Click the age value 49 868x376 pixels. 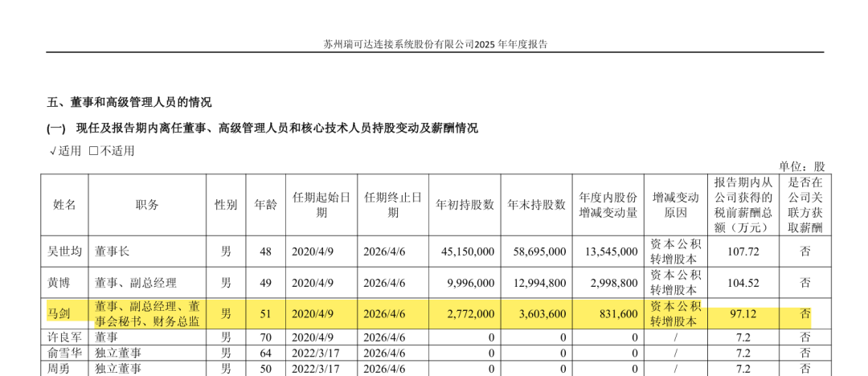click(266, 283)
